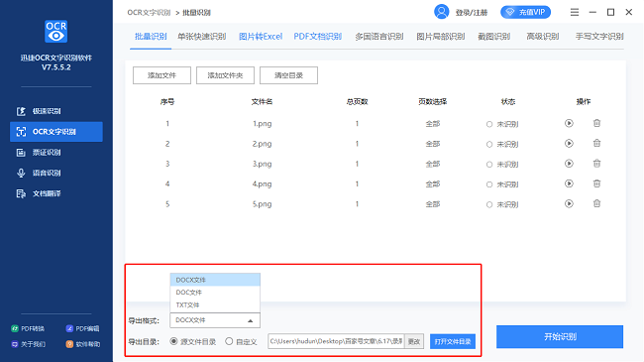Viewport: 644px width, 362px height.
Task: Switch to 图片转Excel tab
Action: coord(261,37)
